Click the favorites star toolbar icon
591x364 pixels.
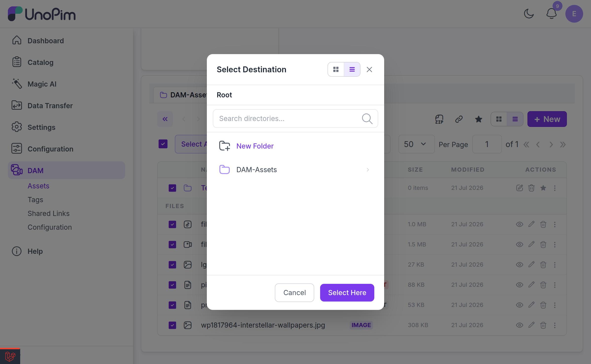tap(479, 119)
